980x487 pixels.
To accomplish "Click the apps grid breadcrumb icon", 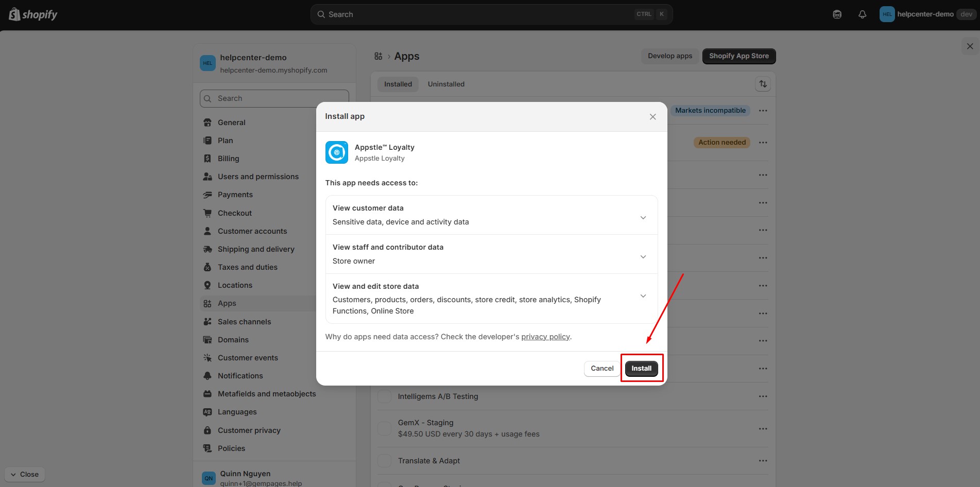I will pos(379,56).
